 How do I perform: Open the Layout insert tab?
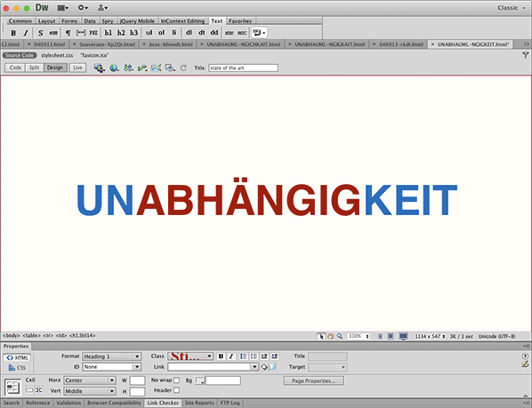click(x=47, y=21)
